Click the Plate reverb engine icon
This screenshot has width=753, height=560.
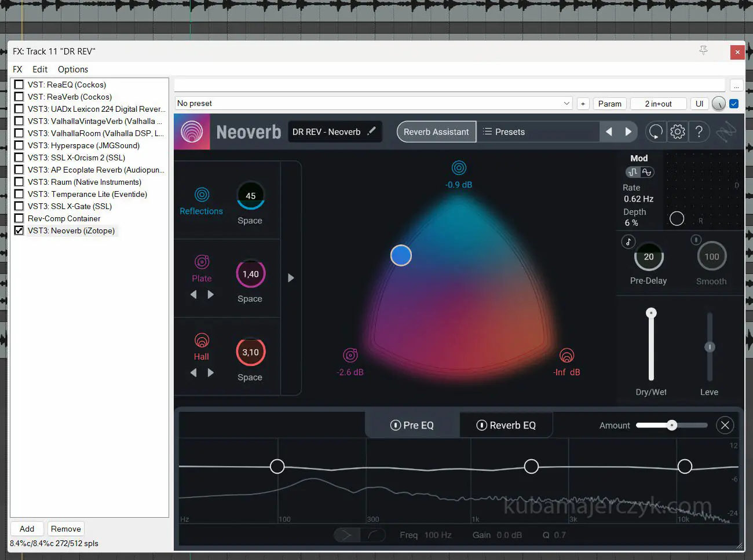(202, 262)
